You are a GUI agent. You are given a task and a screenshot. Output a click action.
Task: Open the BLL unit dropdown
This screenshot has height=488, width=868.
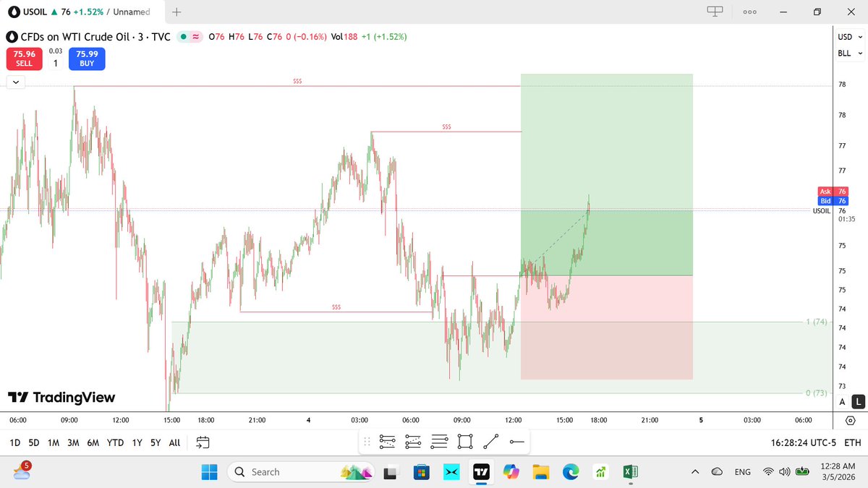point(849,53)
